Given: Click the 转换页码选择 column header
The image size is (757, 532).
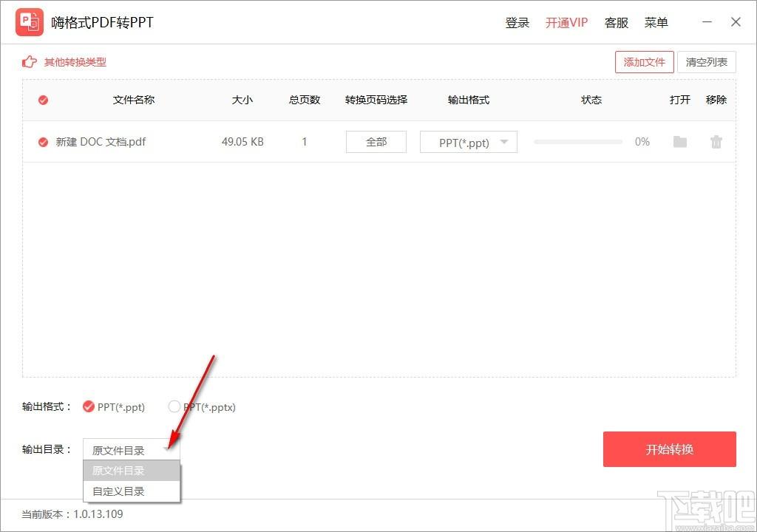Looking at the screenshot, I should click(x=376, y=100).
